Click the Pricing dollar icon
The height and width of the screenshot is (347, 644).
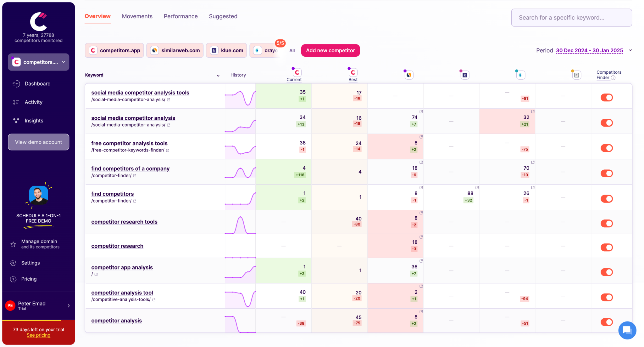[13, 279]
